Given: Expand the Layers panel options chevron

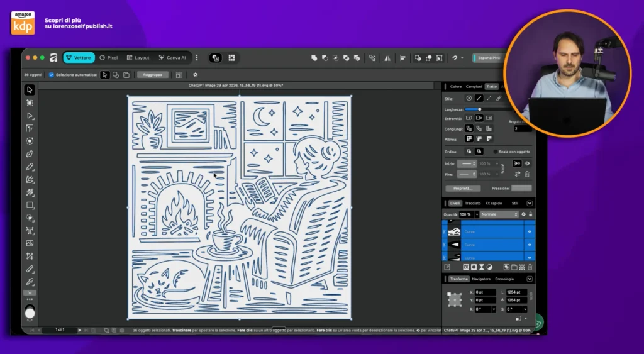Looking at the screenshot, I should pos(530,203).
